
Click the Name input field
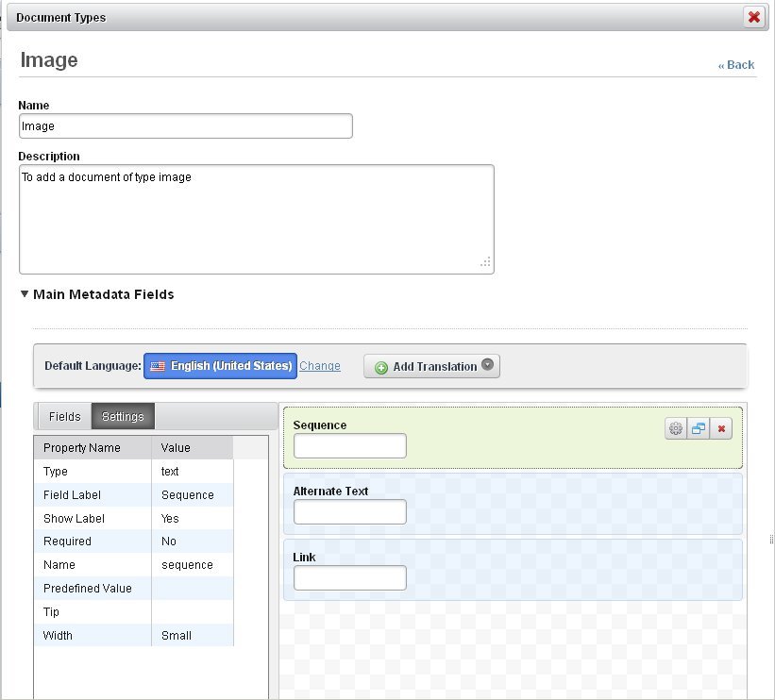(x=185, y=126)
